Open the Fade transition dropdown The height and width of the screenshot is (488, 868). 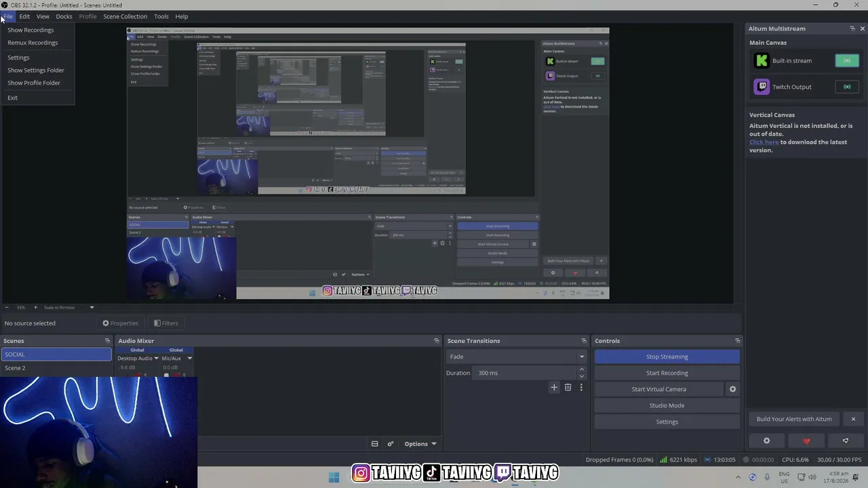tap(517, 357)
